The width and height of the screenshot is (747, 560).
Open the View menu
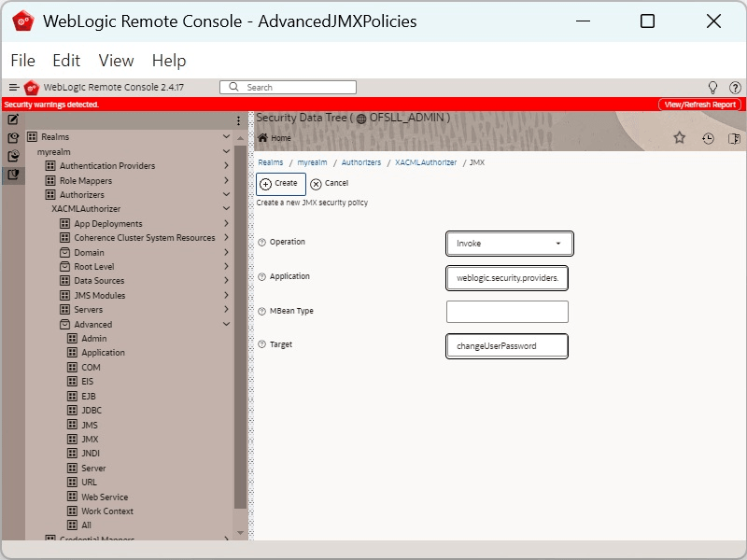coord(116,61)
